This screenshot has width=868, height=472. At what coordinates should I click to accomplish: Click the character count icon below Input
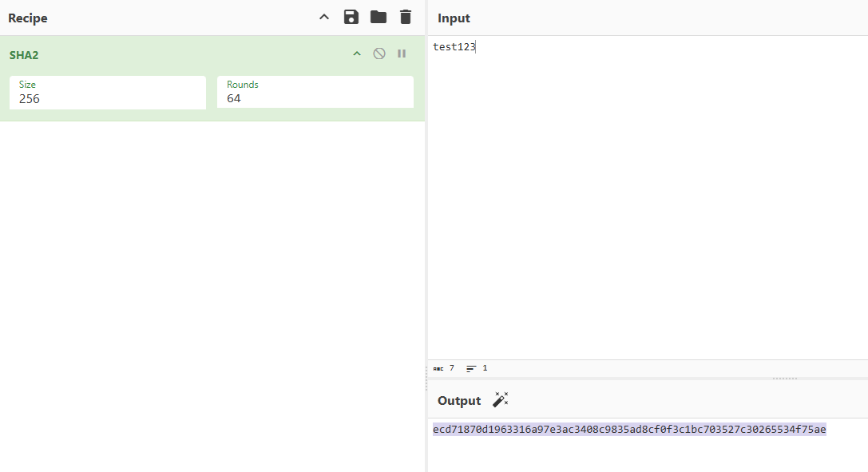coord(440,368)
